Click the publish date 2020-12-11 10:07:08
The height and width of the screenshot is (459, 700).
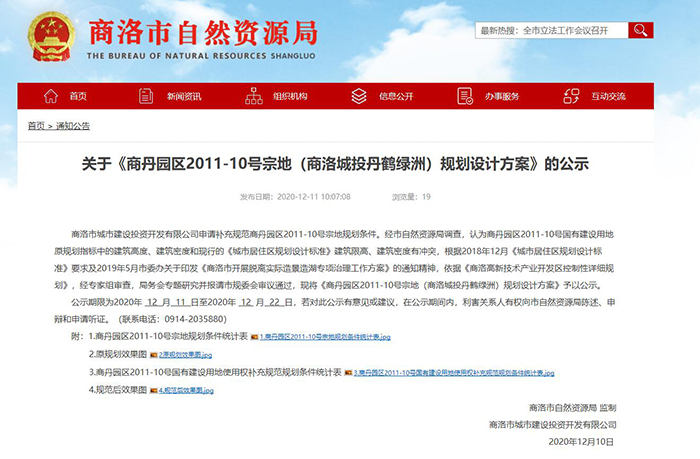pos(314,197)
